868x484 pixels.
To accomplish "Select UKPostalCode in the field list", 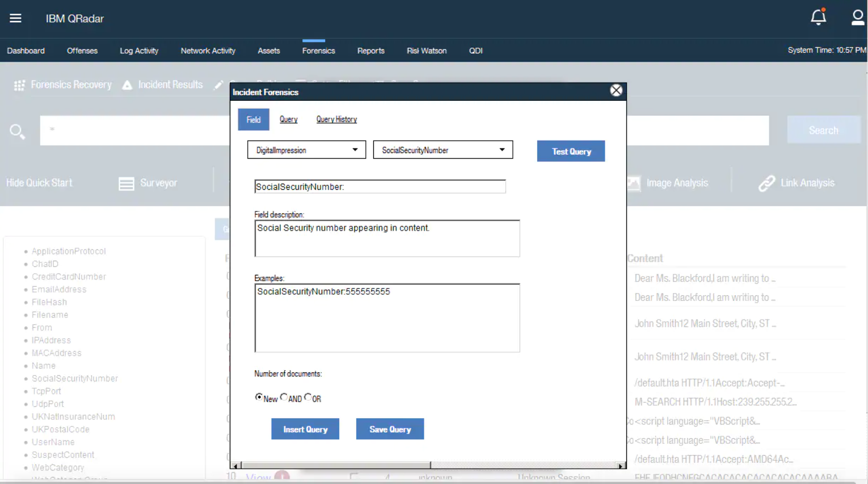I will pos(60,430).
